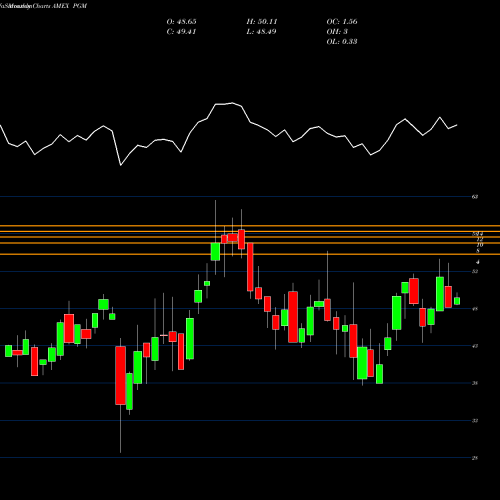
Task: Click the "OL: 0.33" readout
Action: point(342,42)
